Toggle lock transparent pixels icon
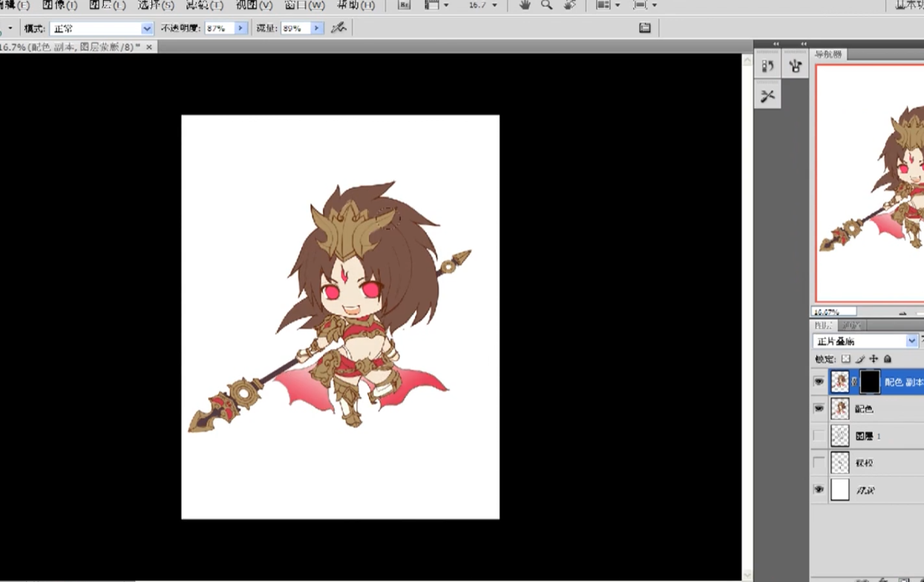This screenshot has height=582, width=924. pos(845,359)
